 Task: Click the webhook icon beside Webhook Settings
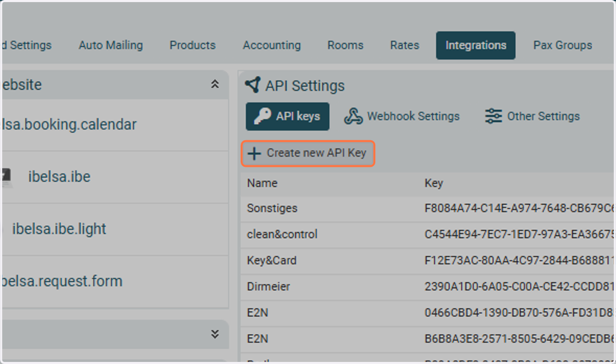(x=353, y=117)
